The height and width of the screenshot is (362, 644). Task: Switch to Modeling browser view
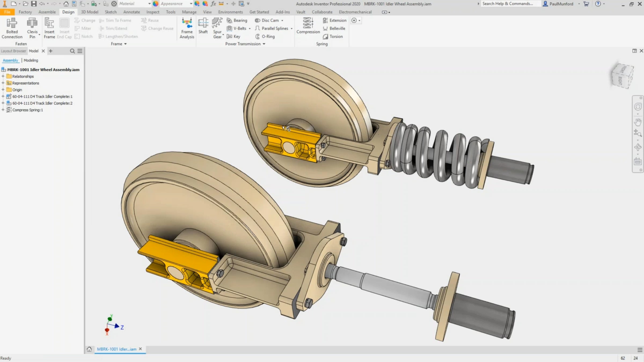click(31, 60)
